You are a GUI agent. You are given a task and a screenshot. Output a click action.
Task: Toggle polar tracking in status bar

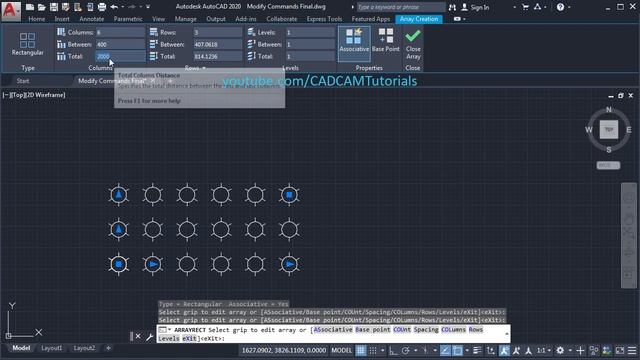(x=405, y=350)
